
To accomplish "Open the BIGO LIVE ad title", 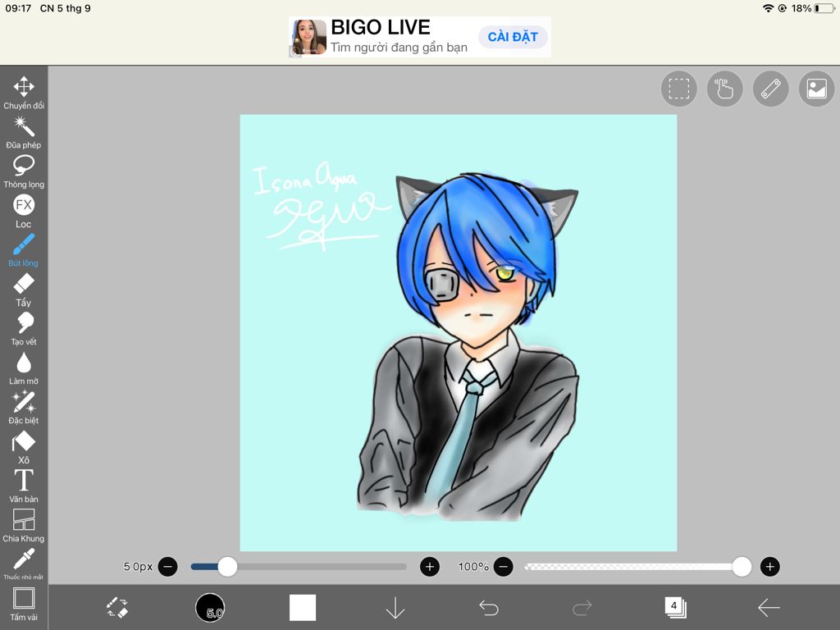I will [381, 27].
